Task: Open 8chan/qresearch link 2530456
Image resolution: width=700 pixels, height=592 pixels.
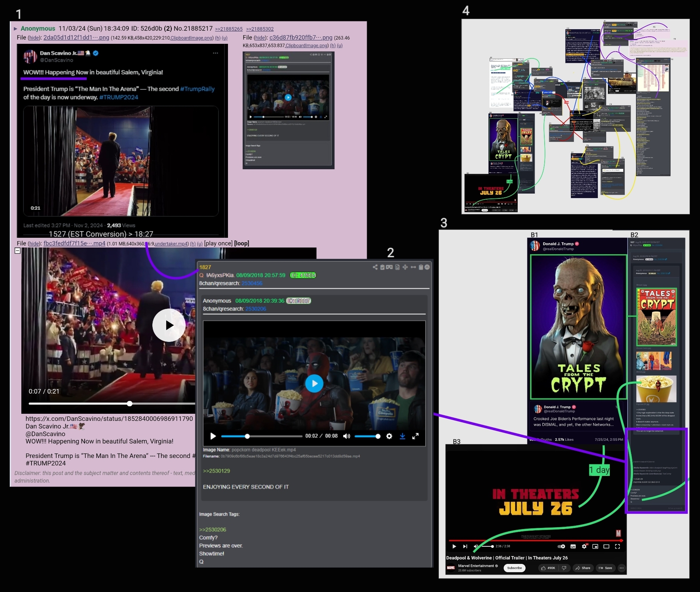Action: [252, 283]
